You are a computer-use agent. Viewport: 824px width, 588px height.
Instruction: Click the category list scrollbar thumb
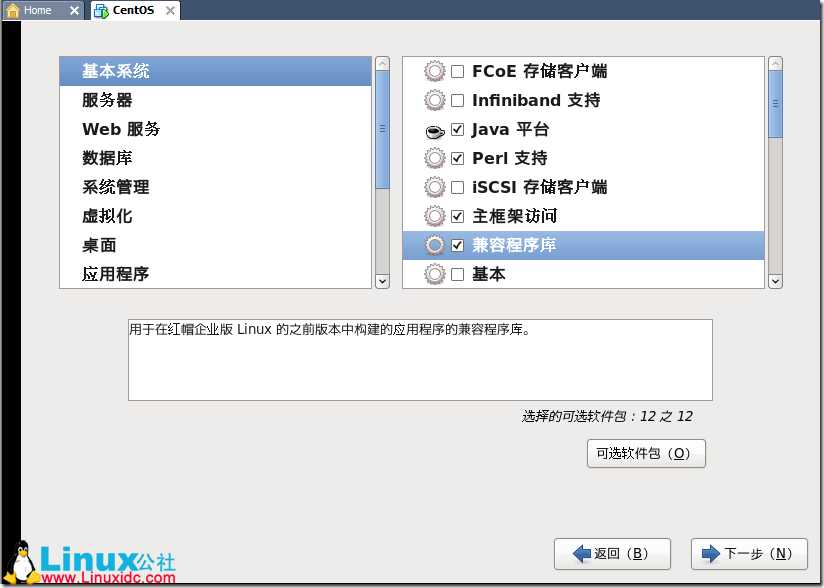(x=383, y=129)
